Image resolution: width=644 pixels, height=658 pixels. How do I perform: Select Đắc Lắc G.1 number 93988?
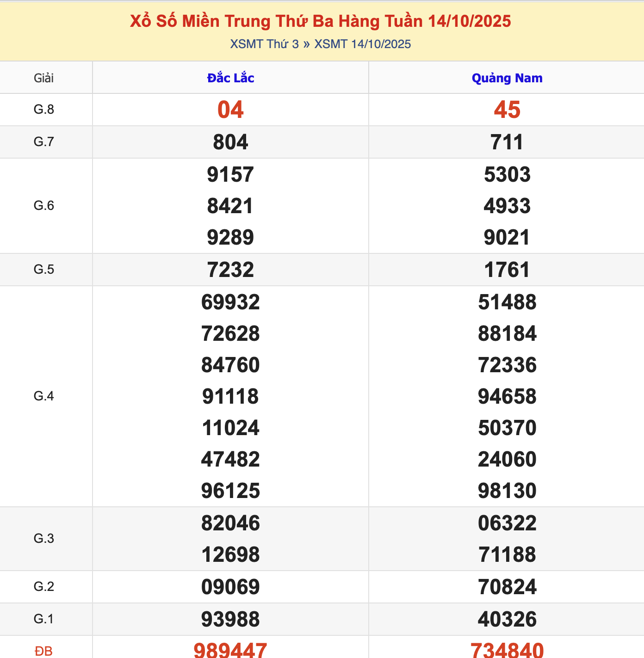tap(230, 620)
